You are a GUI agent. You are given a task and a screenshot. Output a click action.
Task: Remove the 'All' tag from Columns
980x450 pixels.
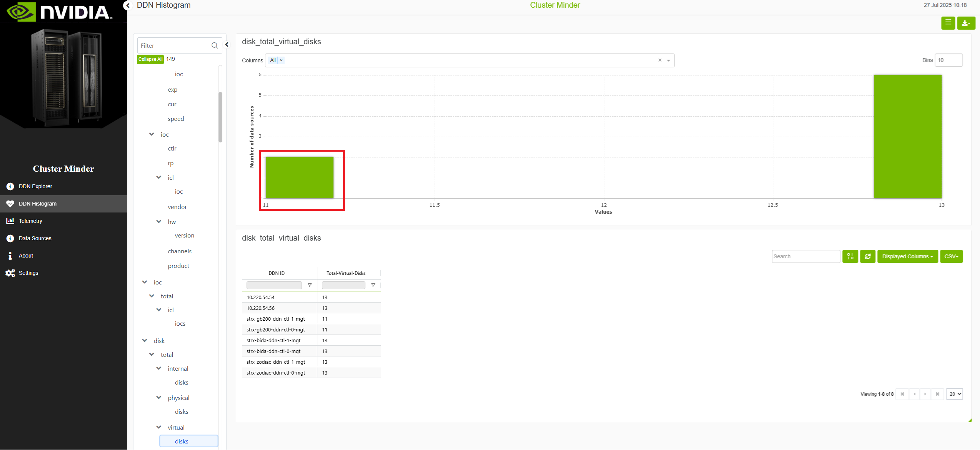pos(281,60)
